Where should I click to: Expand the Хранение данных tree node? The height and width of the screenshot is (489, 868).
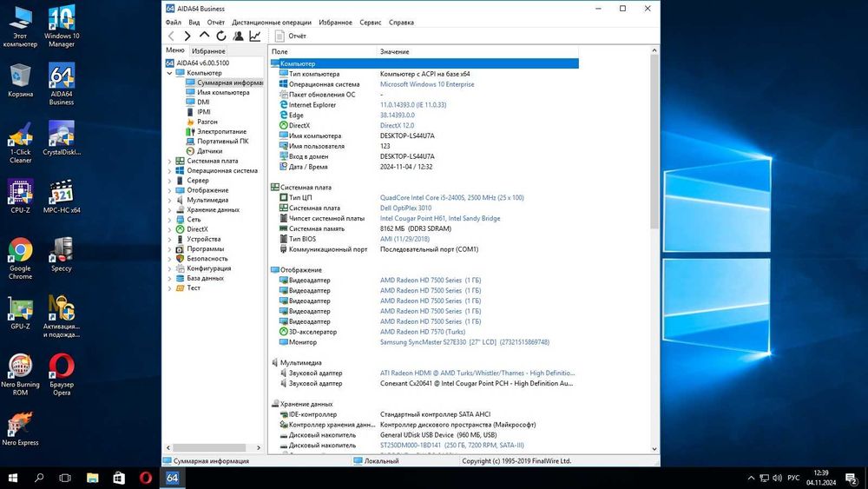(170, 210)
